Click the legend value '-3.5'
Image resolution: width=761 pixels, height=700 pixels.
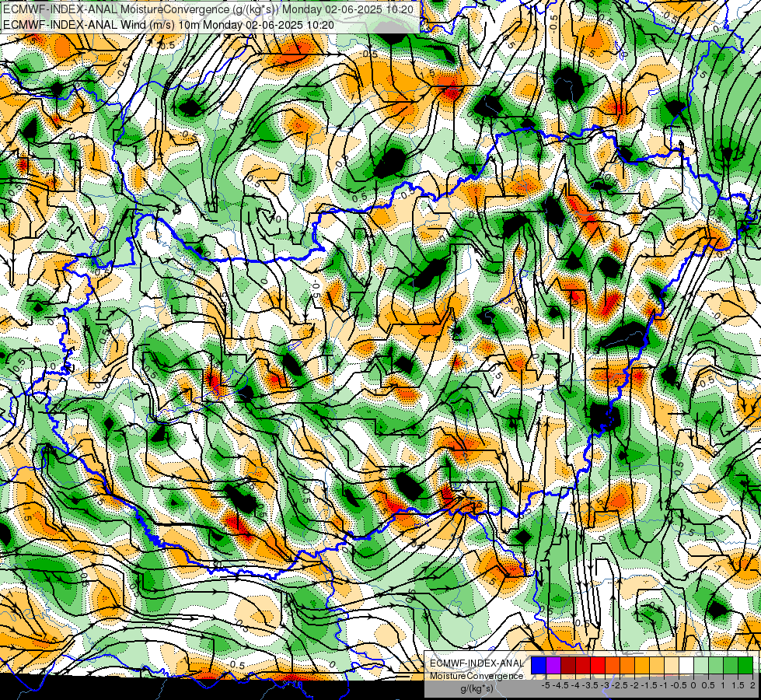click(x=590, y=685)
